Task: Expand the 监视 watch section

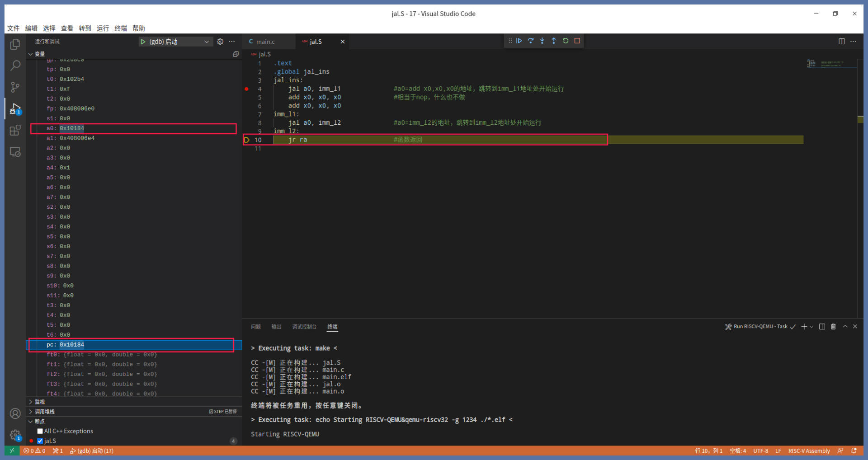Action: coord(40,402)
